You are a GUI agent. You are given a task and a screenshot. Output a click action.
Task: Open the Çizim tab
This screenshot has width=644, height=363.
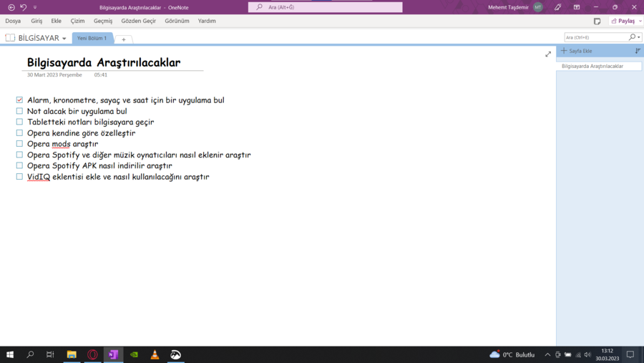click(77, 21)
